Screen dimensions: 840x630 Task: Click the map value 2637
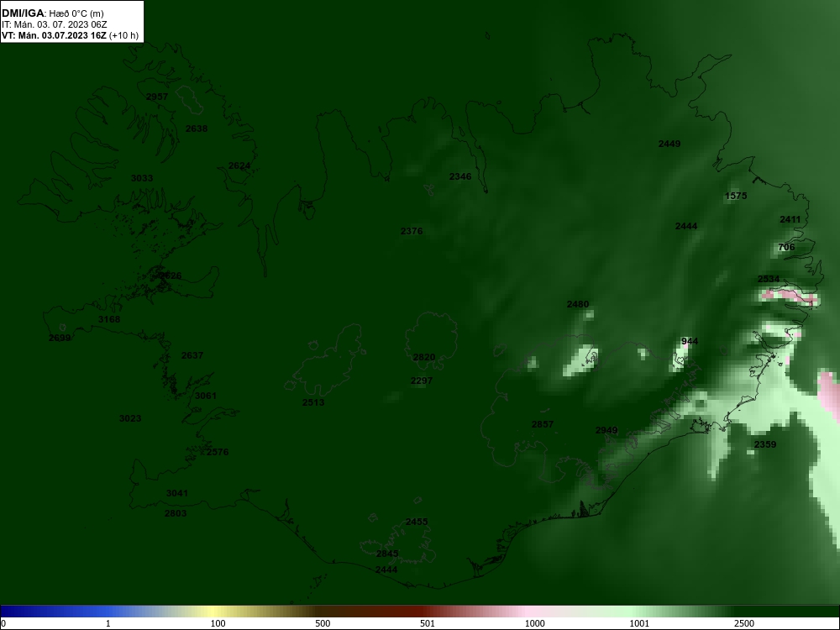pos(192,355)
